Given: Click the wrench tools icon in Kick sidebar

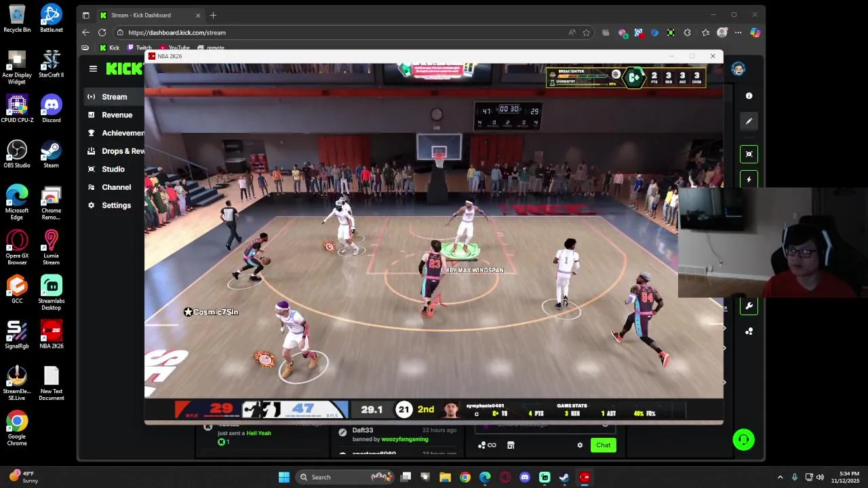Looking at the screenshot, I should (749, 306).
